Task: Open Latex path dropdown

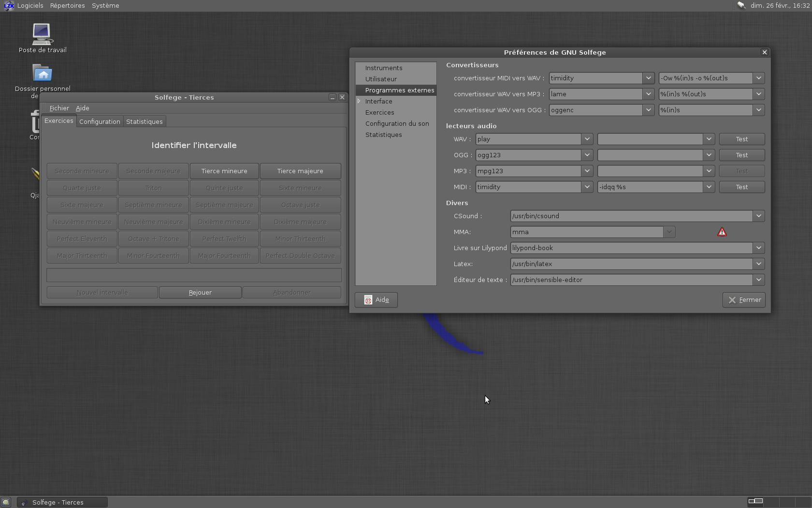Action: coord(758,264)
